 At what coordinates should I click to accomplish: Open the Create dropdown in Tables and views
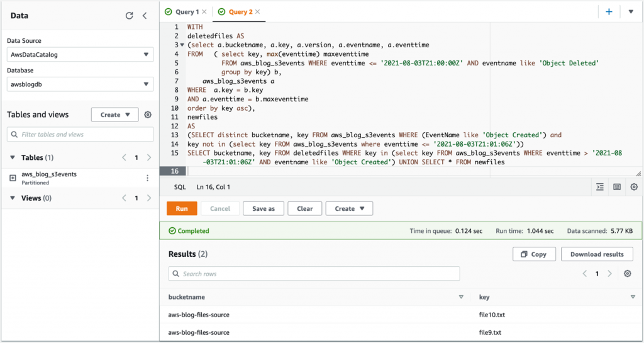coord(115,115)
